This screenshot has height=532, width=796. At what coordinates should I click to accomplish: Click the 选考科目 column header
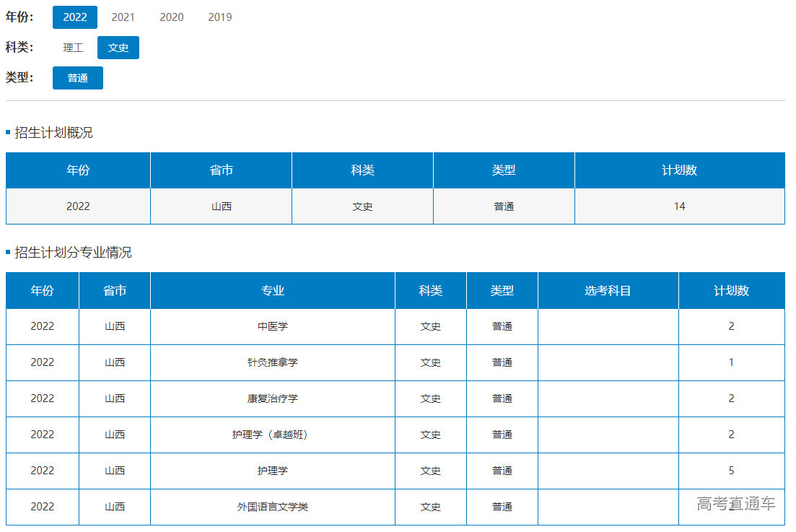click(608, 290)
